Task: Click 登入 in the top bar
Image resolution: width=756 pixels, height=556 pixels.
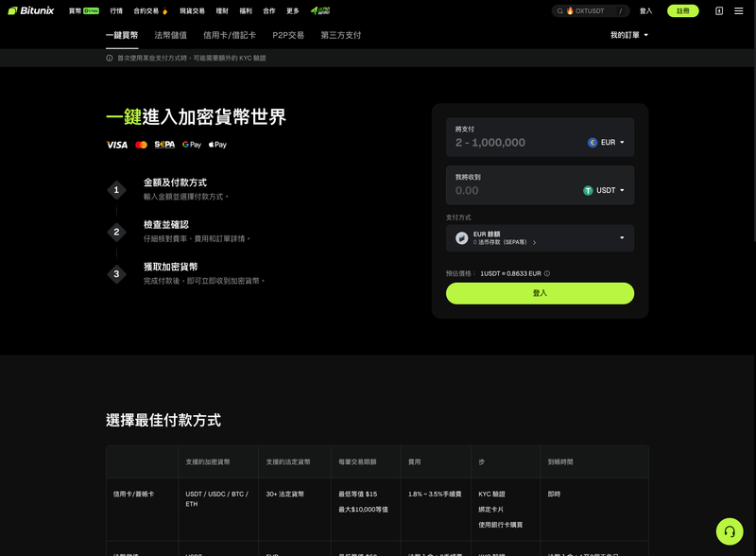Action: [x=645, y=10]
